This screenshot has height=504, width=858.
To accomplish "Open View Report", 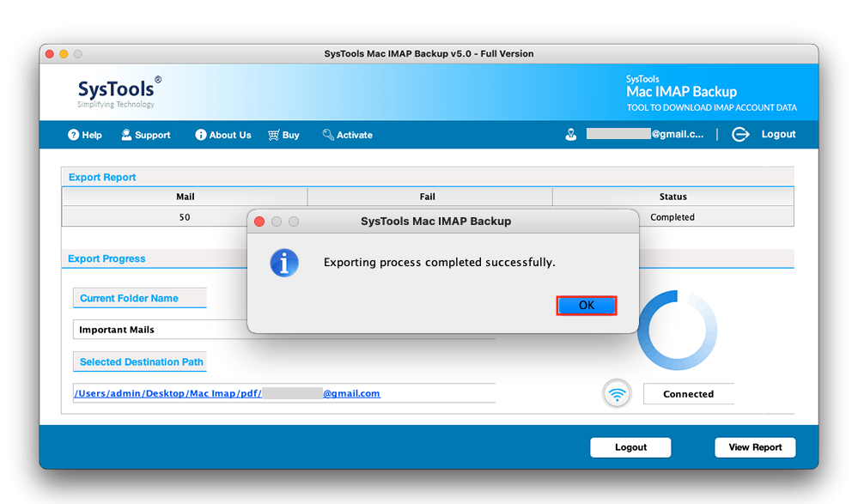I will [x=755, y=447].
